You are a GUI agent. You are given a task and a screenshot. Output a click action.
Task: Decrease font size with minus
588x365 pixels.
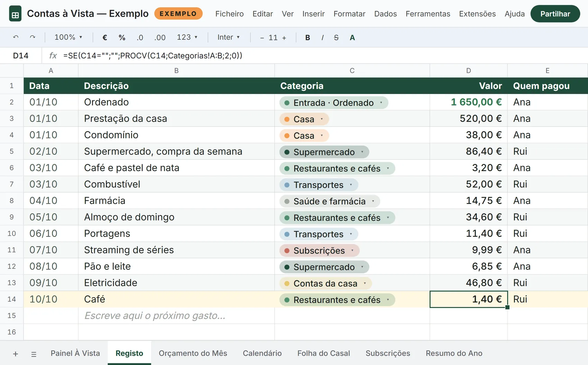pos(262,38)
